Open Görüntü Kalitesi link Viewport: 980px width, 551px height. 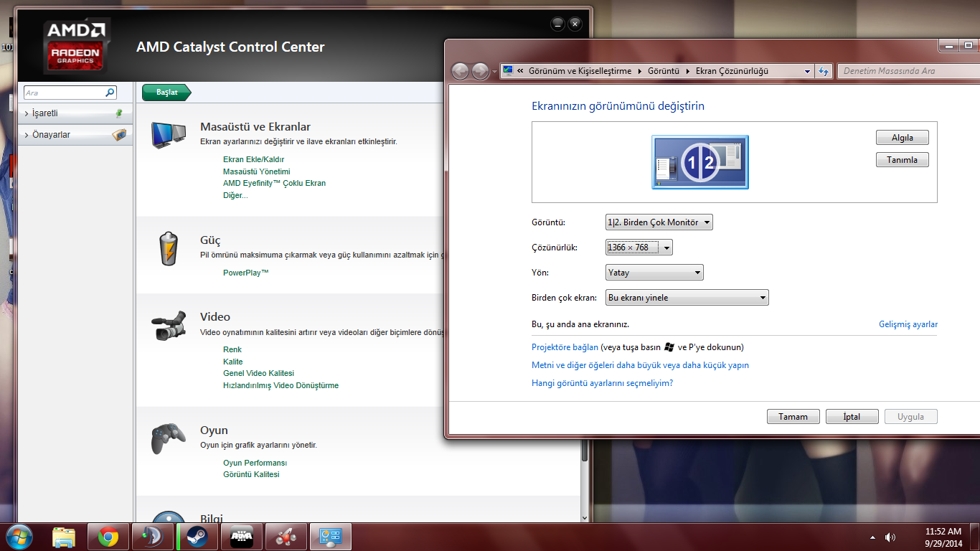click(x=251, y=474)
